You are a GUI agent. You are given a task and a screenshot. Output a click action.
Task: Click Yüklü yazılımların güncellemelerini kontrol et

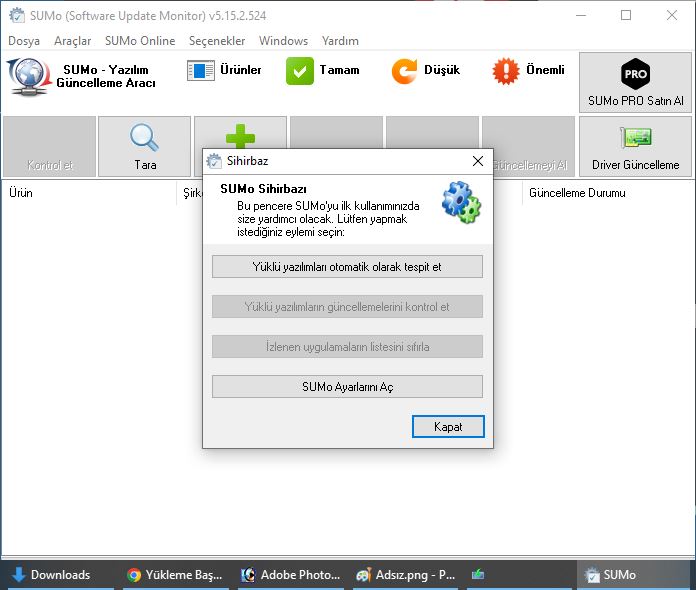click(x=347, y=306)
